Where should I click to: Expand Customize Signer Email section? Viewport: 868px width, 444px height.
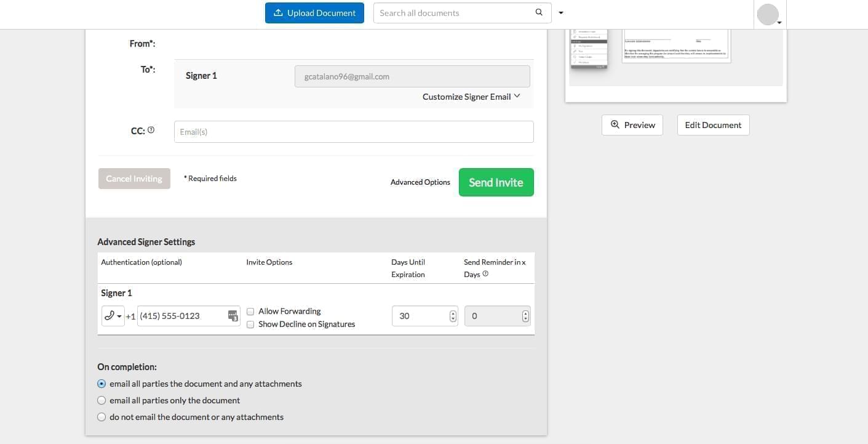tap(471, 97)
